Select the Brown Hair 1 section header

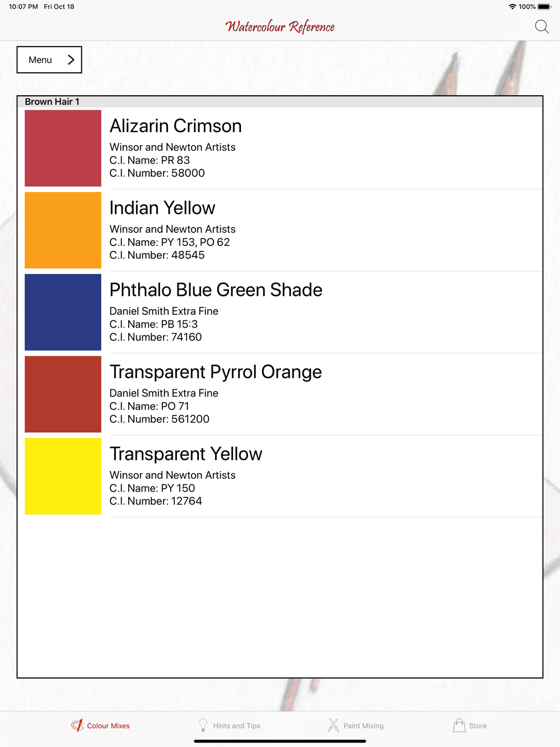pos(280,101)
